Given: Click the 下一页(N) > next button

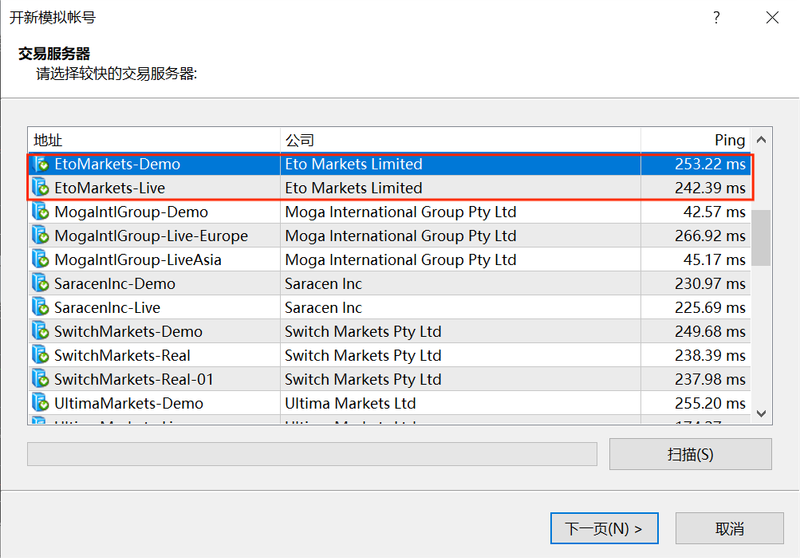Looking at the screenshot, I should pyautogui.click(x=604, y=528).
